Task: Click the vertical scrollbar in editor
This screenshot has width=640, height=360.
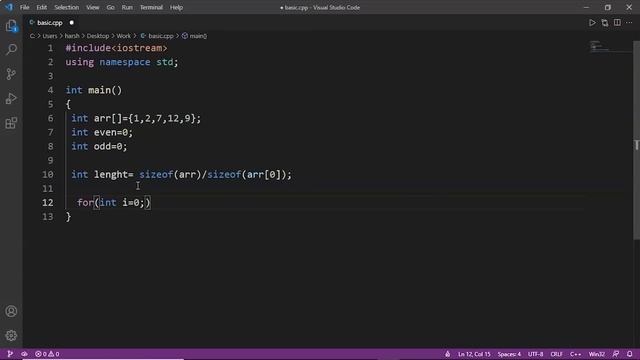Action: pyautogui.click(x=636, y=140)
